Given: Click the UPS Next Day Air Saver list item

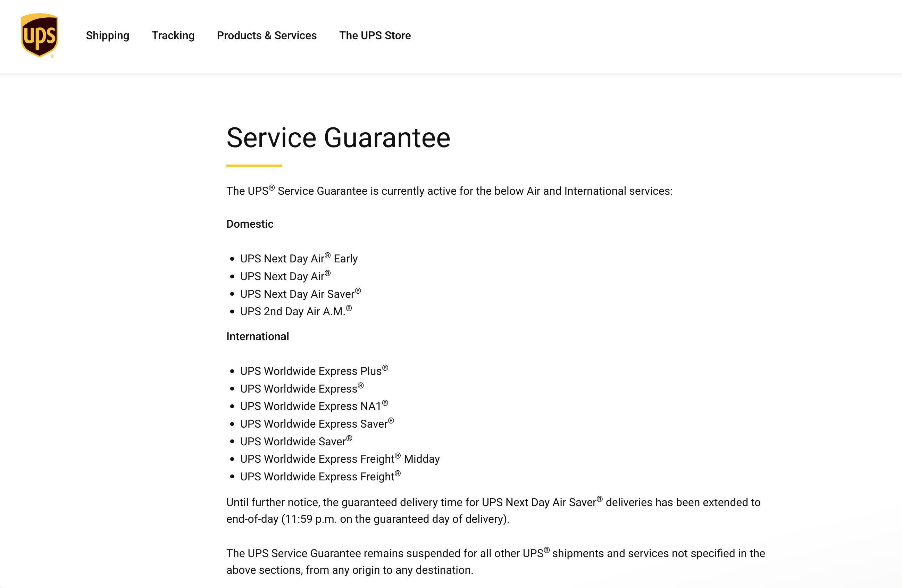Looking at the screenshot, I should [x=300, y=294].
